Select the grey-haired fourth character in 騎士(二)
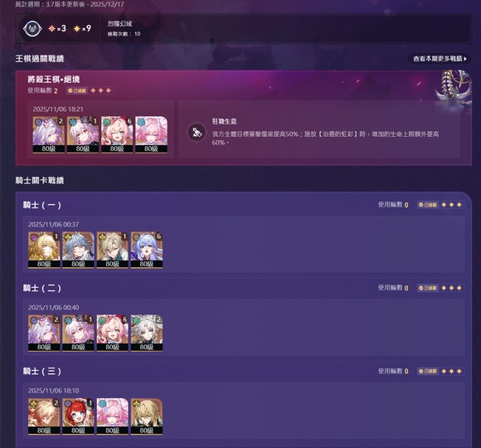The width and height of the screenshot is (481, 448). [147, 333]
